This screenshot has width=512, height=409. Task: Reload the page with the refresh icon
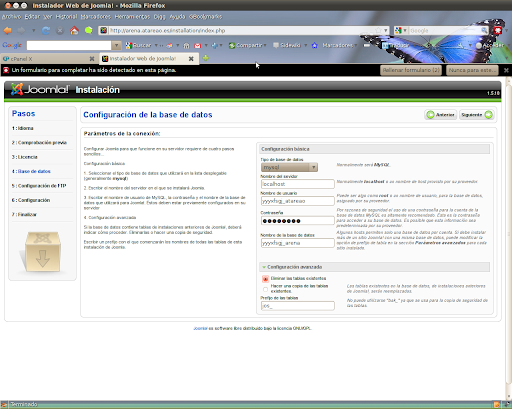click(x=46, y=31)
